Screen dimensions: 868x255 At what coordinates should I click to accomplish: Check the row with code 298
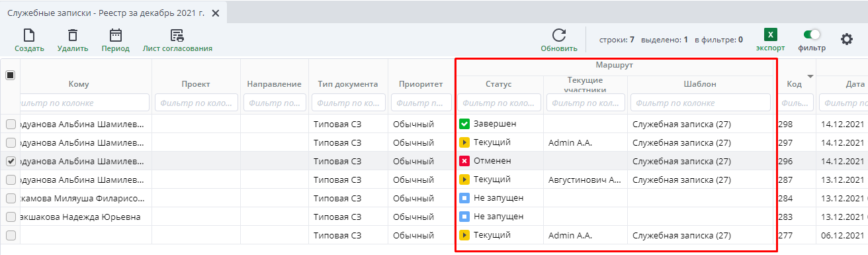tap(10, 124)
